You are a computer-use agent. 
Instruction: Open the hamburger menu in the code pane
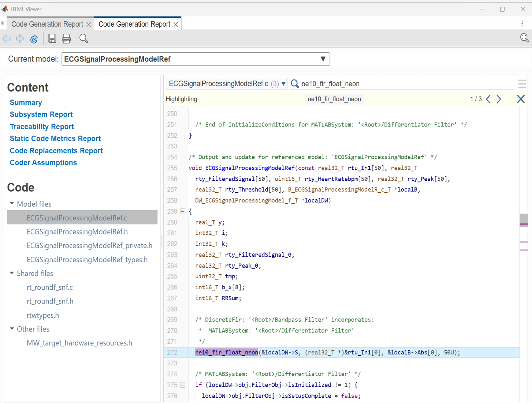coord(522,84)
